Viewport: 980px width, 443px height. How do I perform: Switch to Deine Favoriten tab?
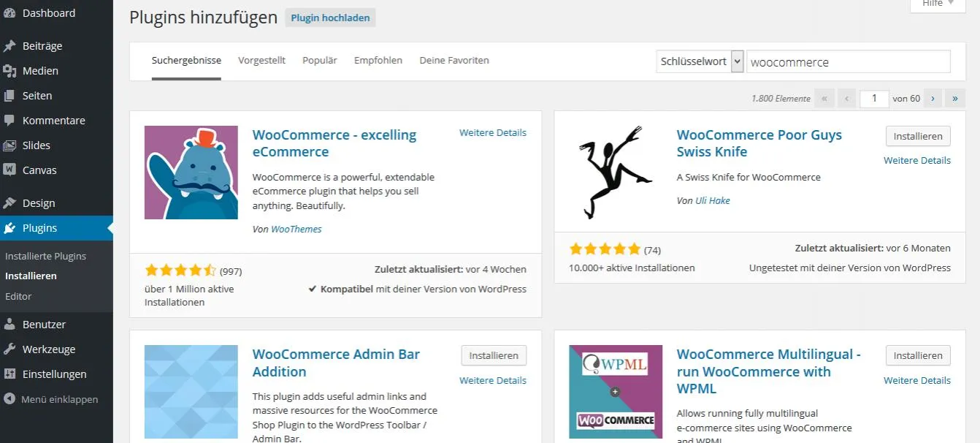point(454,61)
